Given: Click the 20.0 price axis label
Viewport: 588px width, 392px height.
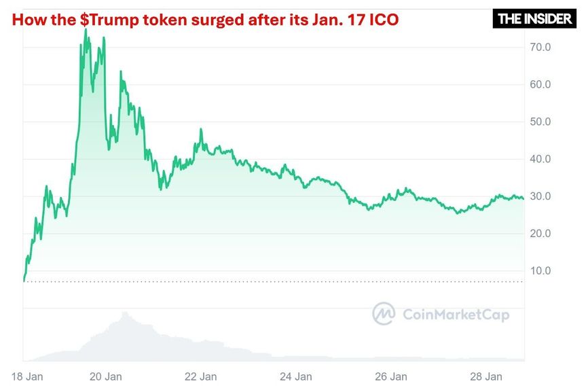Looking at the screenshot, I should point(540,233).
